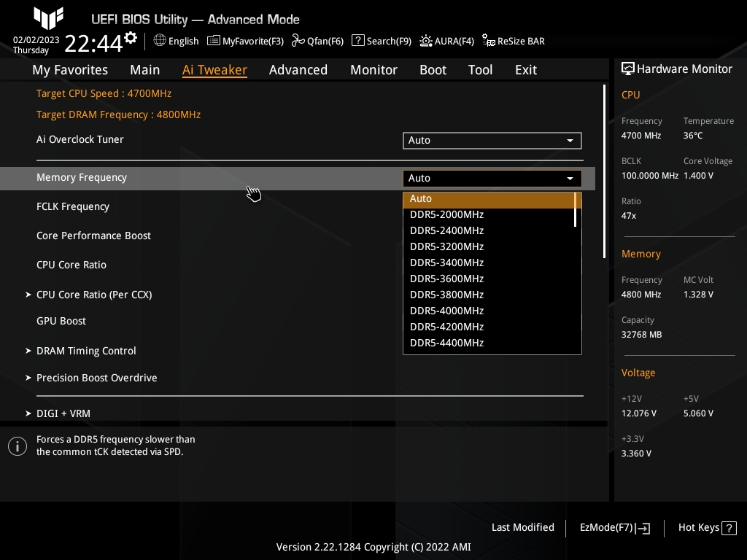747x560 pixels.
Task: Toggle ReSize BAR icon
Action: click(488, 41)
